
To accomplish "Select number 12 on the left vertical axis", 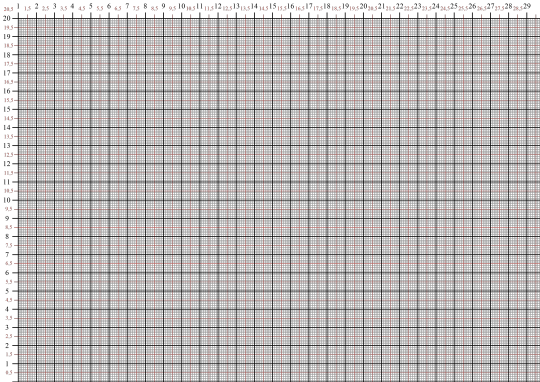I will pos(7,164).
